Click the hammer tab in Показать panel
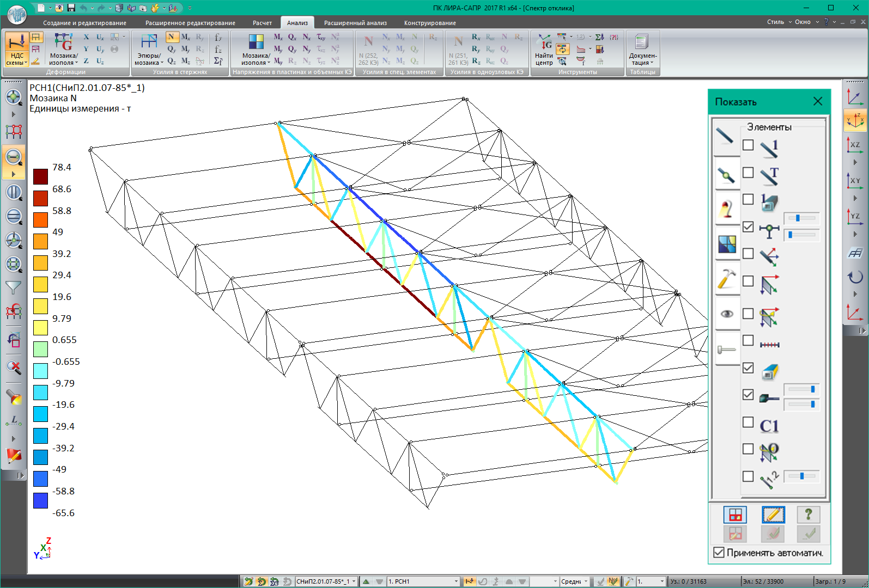This screenshot has width=869, height=588. pyautogui.click(x=727, y=279)
